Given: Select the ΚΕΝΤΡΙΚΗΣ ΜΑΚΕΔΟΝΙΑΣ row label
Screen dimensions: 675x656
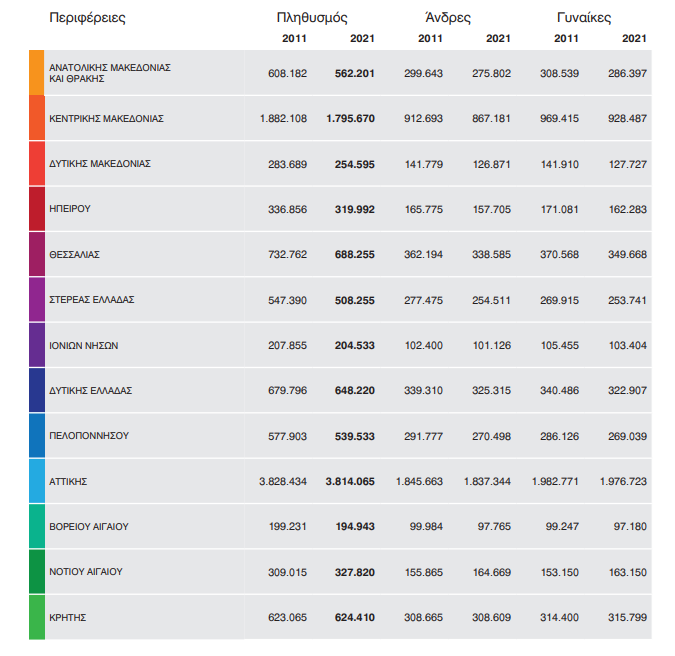Looking at the screenshot, I should click(106, 118).
